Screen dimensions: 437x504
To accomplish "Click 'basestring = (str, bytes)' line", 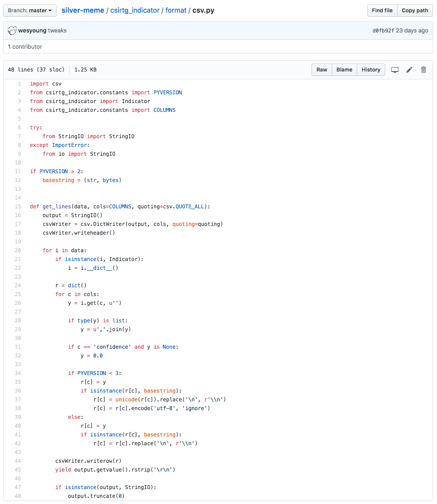I will pyautogui.click(x=82, y=180).
